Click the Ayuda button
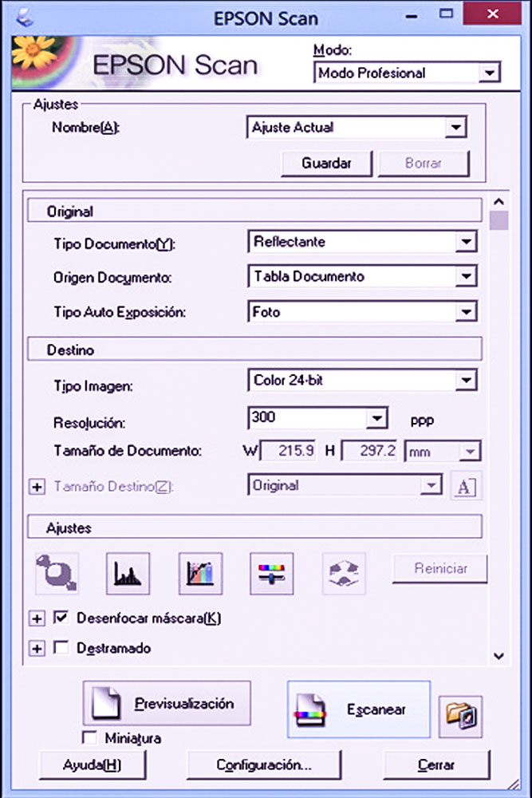 point(92,765)
